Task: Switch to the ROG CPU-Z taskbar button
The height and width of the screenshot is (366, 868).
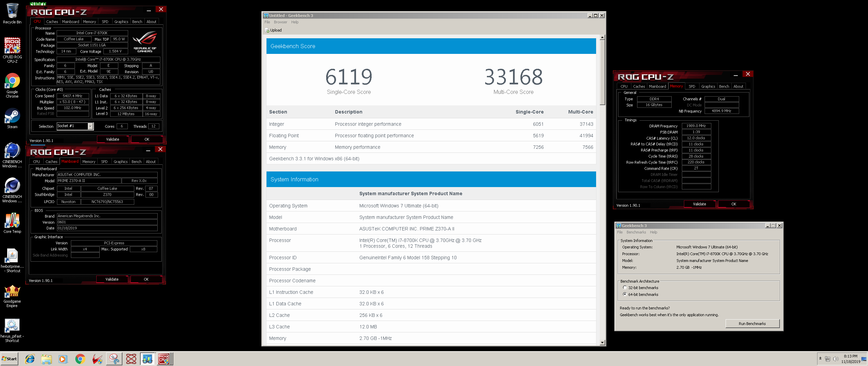Action: [165, 359]
